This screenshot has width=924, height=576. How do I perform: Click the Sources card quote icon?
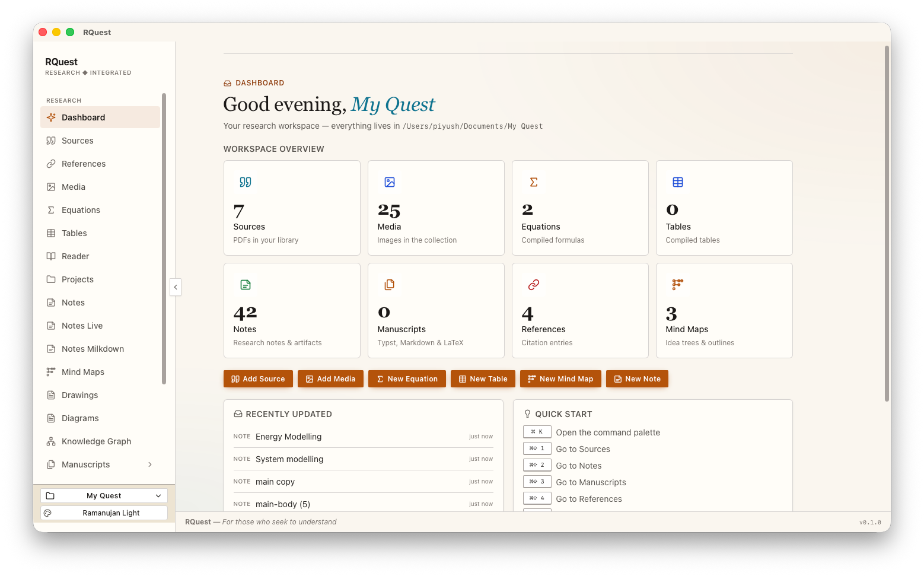pos(246,182)
